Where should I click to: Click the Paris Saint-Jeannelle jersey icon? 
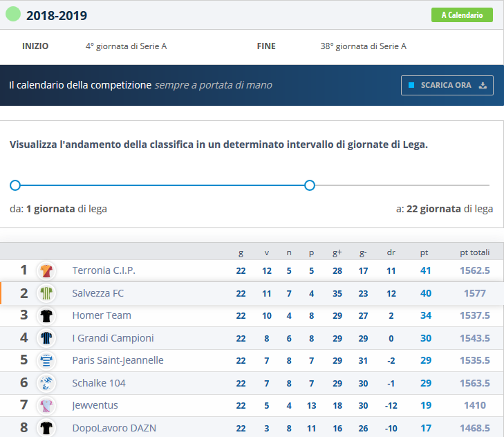(x=46, y=360)
